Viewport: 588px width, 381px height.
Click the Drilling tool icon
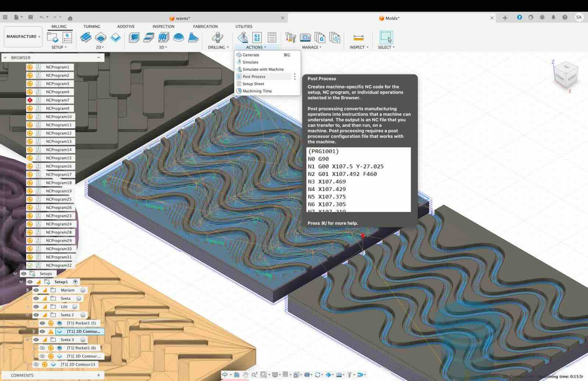tap(218, 38)
